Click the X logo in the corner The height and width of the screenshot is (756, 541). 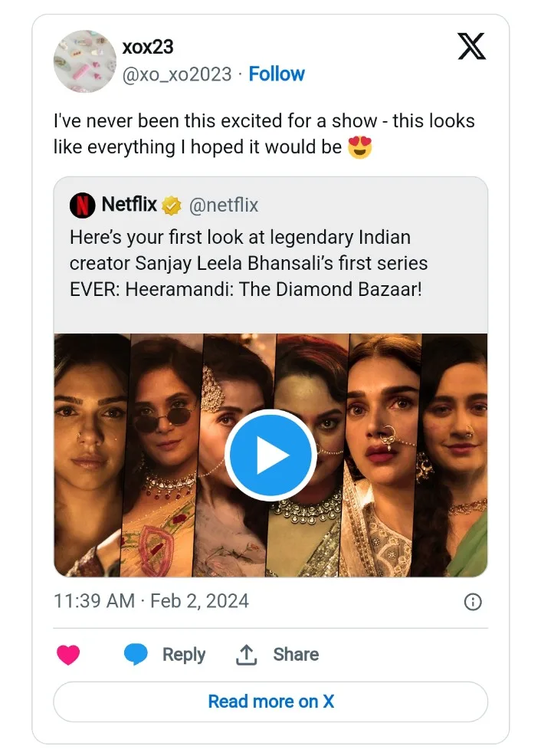471,46
